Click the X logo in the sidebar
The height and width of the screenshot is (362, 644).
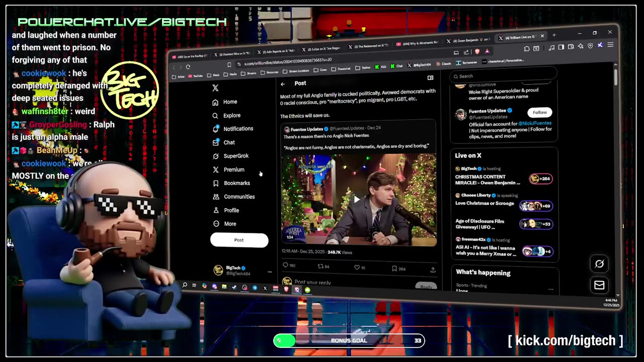pos(215,88)
